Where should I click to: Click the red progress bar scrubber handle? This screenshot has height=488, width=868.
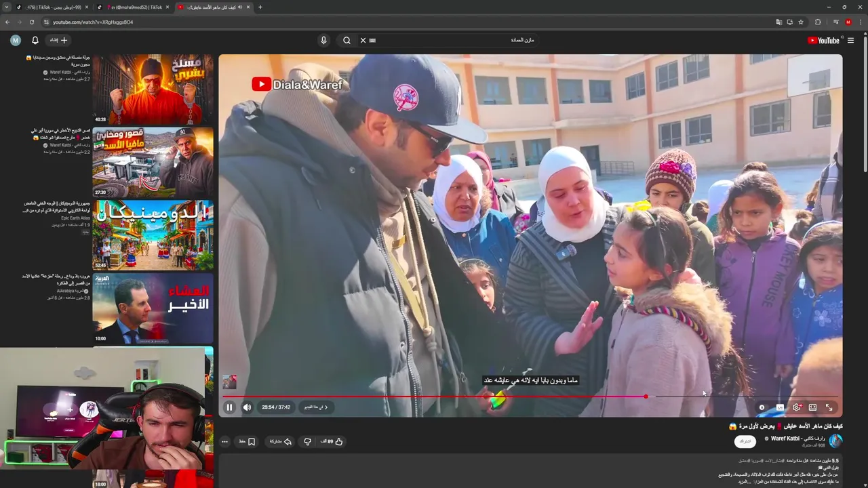(646, 396)
